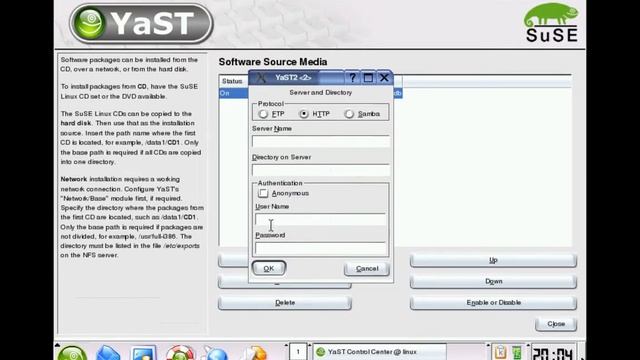Focus the Server Name input field

321,141
